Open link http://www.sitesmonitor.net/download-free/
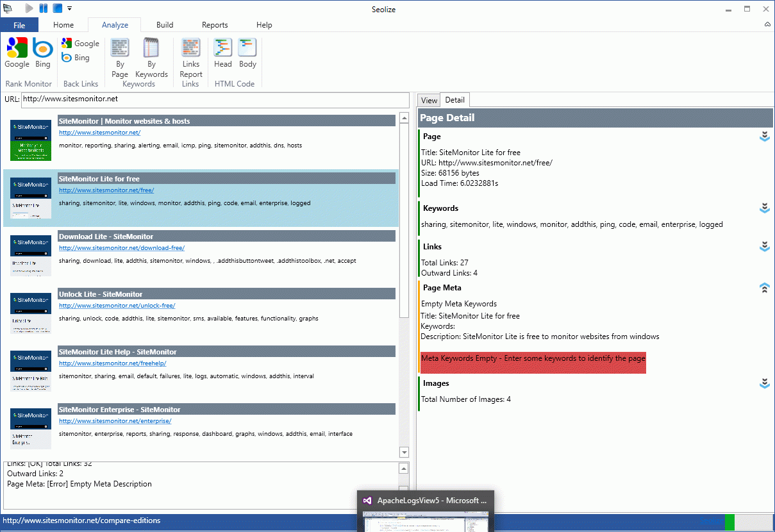Viewport: 775px width, 532px height. pyautogui.click(x=122, y=248)
